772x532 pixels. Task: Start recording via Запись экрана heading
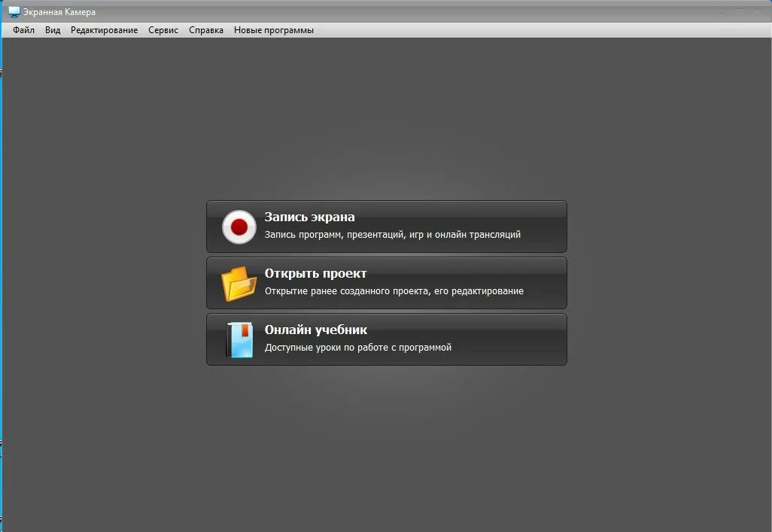pyautogui.click(x=310, y=217)
